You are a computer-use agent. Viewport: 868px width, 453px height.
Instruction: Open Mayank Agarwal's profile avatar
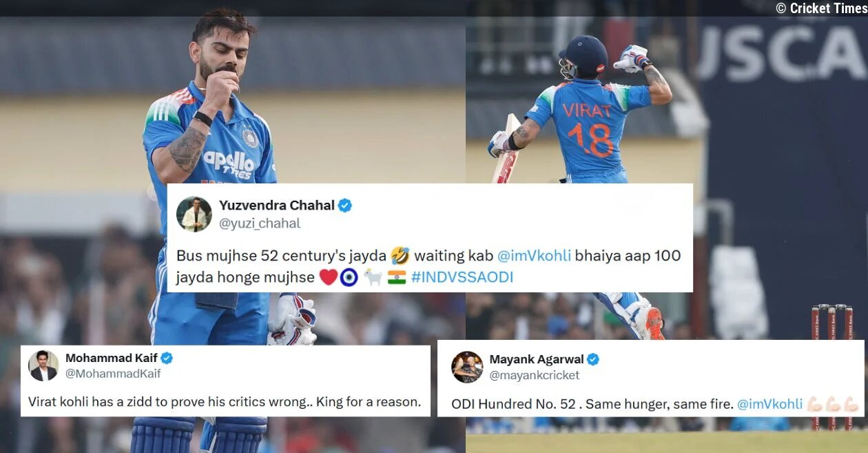click(x=467, y=367)
